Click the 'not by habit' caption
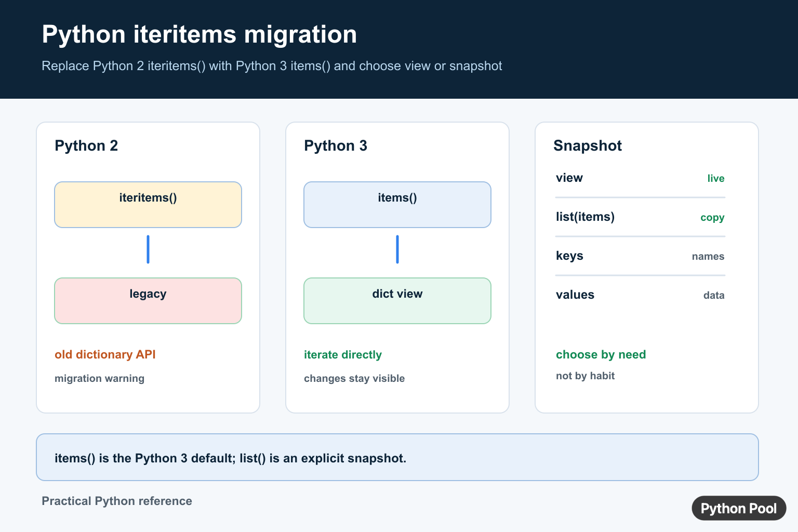This screenshot has height=532, width=798. [586, 376]
